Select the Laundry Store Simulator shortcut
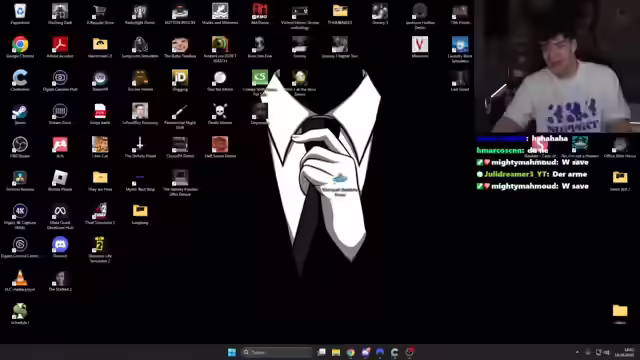 click(460, 44)
